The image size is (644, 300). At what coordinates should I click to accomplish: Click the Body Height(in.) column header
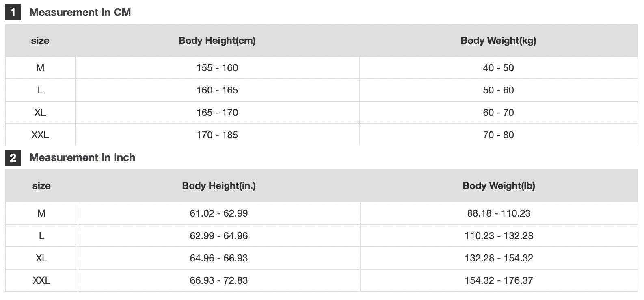(x=218, y=185)
